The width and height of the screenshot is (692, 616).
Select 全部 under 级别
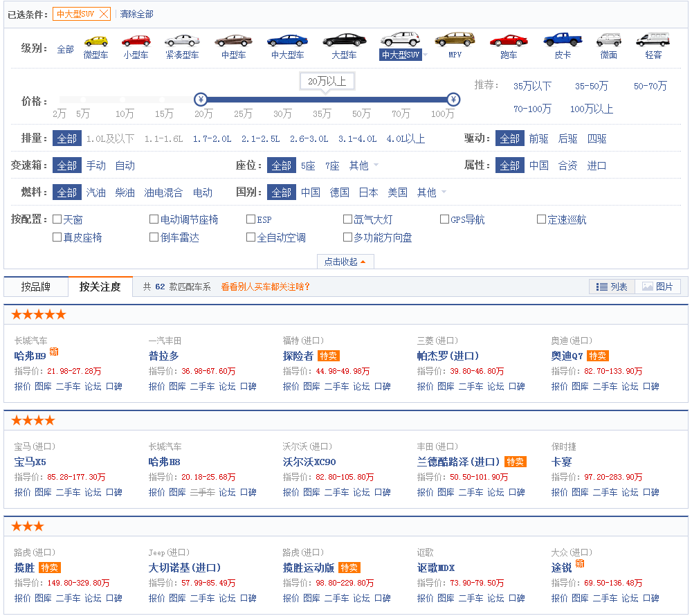(65, 49)
